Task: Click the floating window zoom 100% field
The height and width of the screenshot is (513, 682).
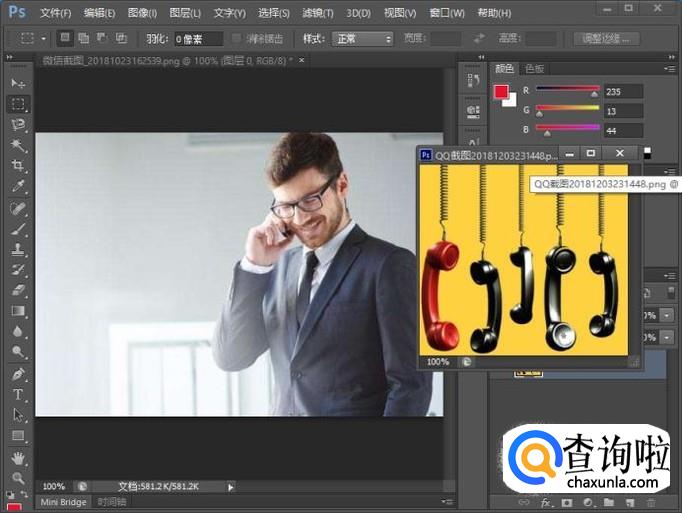Action: click(x=438, y=362)
